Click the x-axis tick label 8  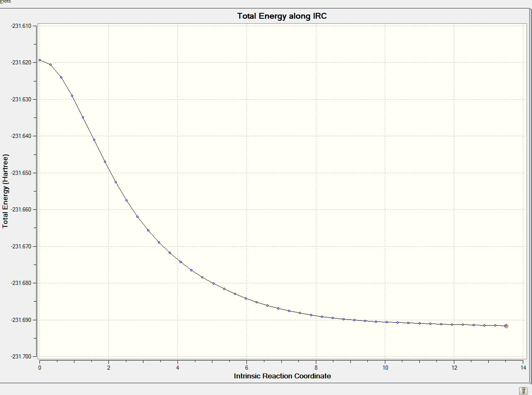(316, 368)
